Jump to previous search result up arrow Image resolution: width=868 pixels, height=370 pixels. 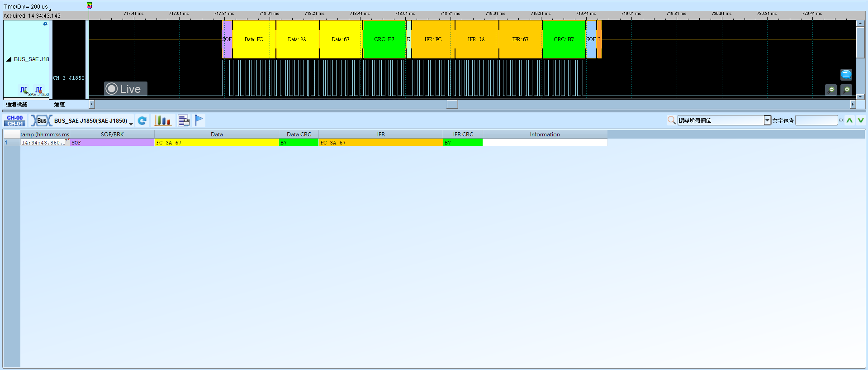click(849, 120)
